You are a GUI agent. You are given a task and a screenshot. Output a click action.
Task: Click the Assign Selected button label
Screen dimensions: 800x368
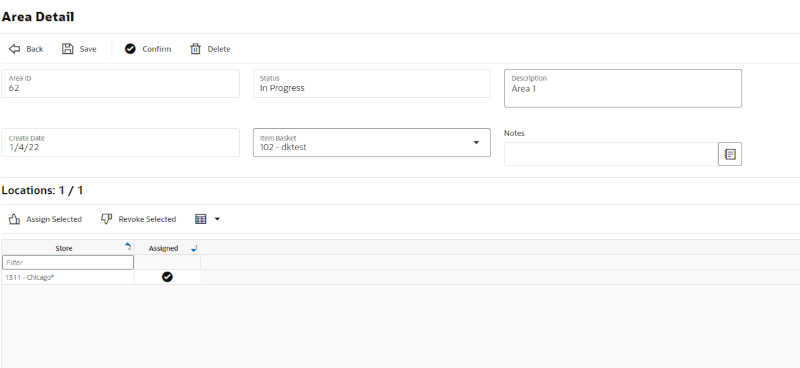click(54, 219)
